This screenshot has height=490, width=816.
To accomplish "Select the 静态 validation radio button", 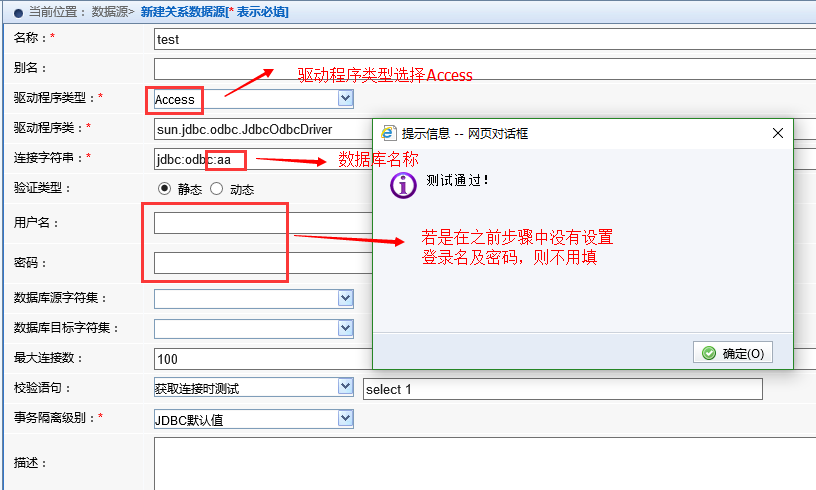I will coord(164,188).
